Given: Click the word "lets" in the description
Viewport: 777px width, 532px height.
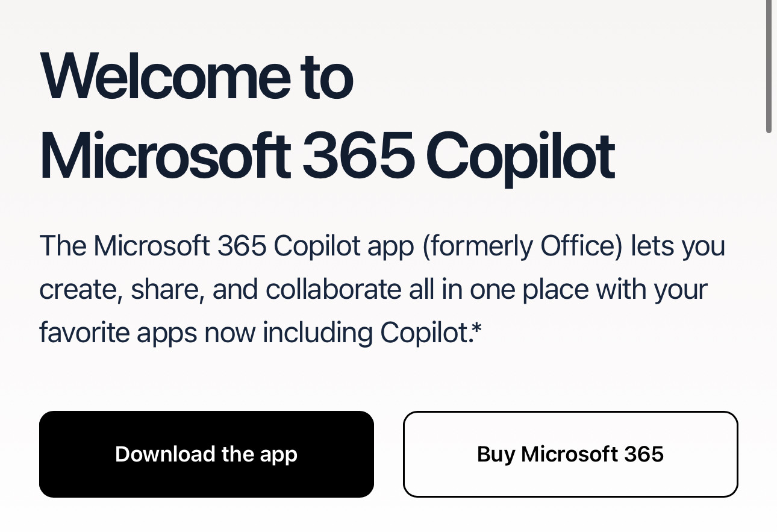Looking at the screenshot, I should pyautogui.click(x=651, y=246).
